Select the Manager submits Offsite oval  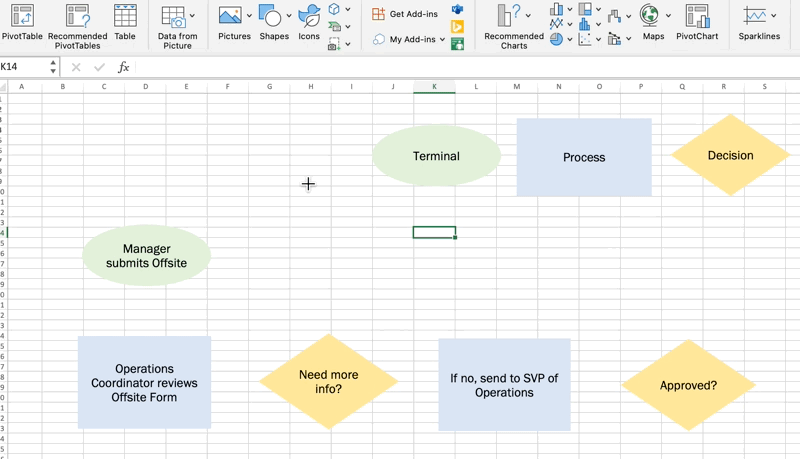point(146,256)
